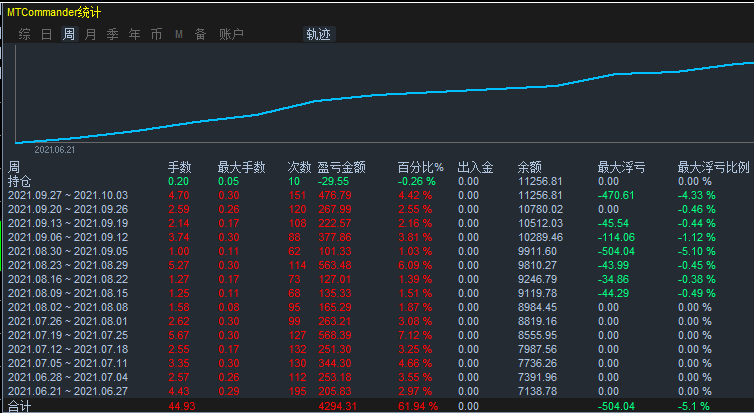Click the 出入金 column header

(x=475, y=167)
